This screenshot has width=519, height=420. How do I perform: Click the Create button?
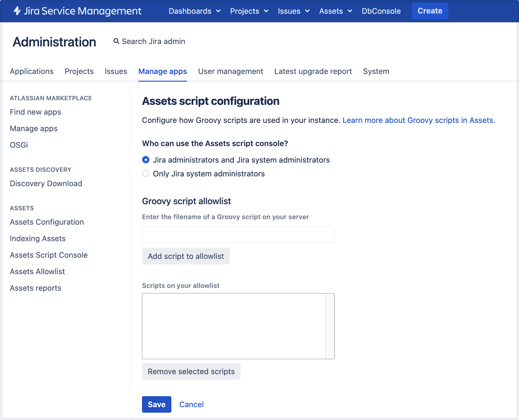pos(430,11)
